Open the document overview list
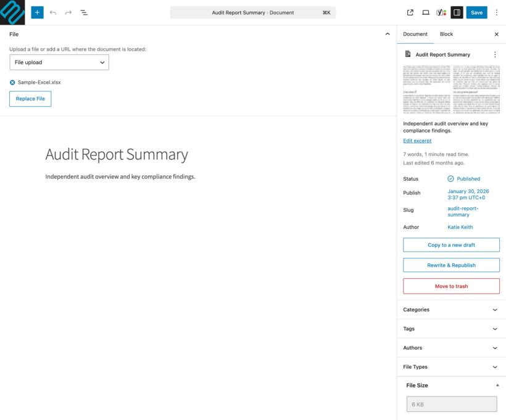The width and height of the screenshot is (506, 420). [84, 12]
